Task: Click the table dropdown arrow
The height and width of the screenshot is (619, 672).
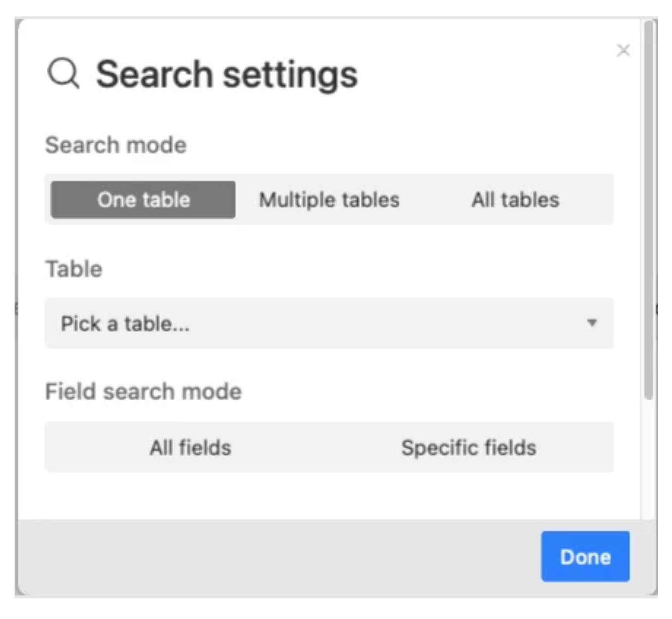Action: (x=592, y=323)
